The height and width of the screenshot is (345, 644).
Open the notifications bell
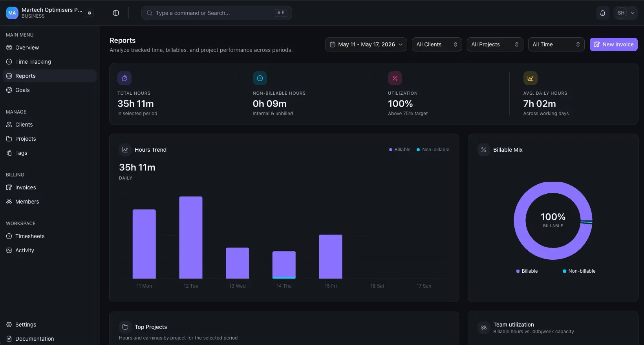(602, 13)
